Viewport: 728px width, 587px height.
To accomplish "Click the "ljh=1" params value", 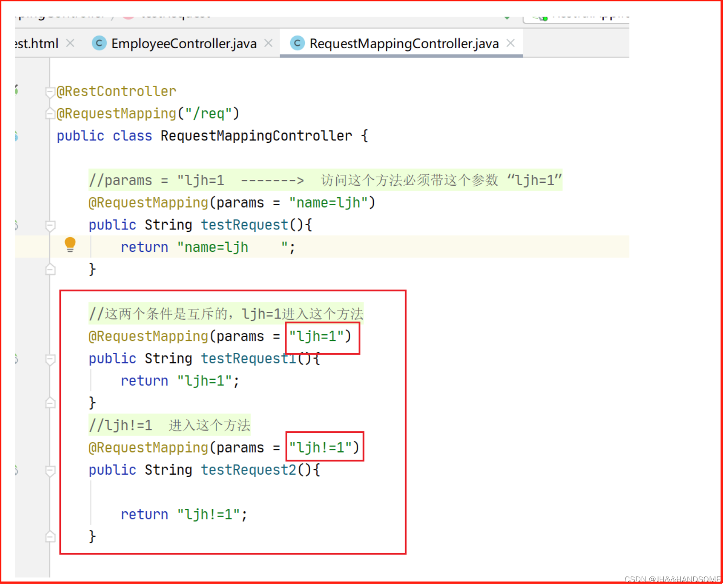I will coord(316,337).
